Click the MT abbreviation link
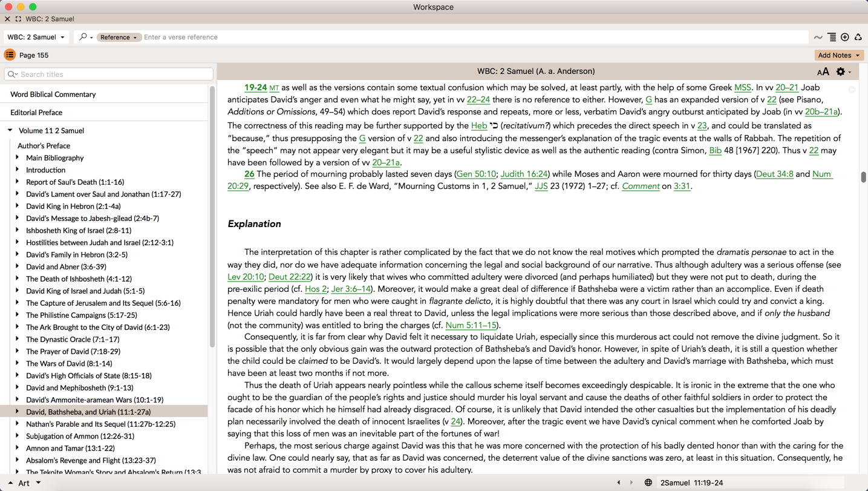 (x=274, y=88)
